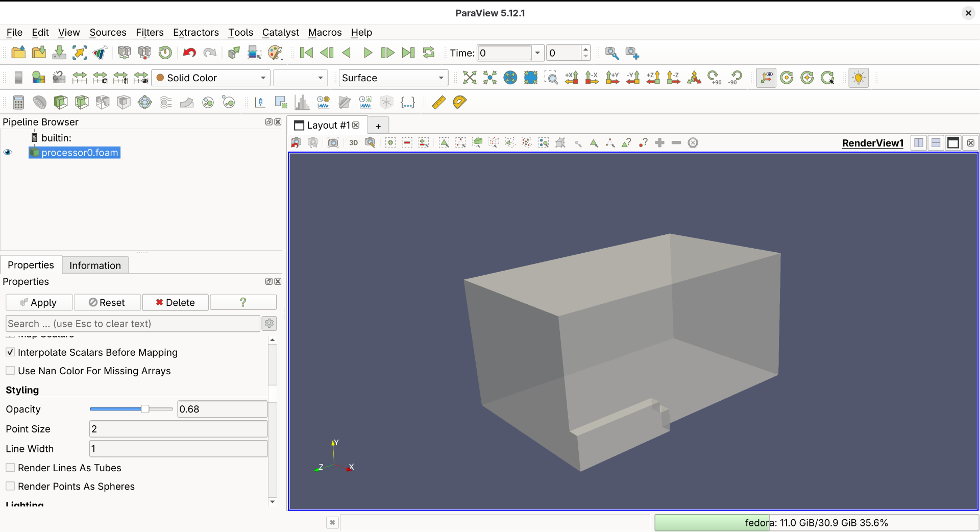Add a new layout tab with plus
The image size is (980, 532).
[378, 126]
